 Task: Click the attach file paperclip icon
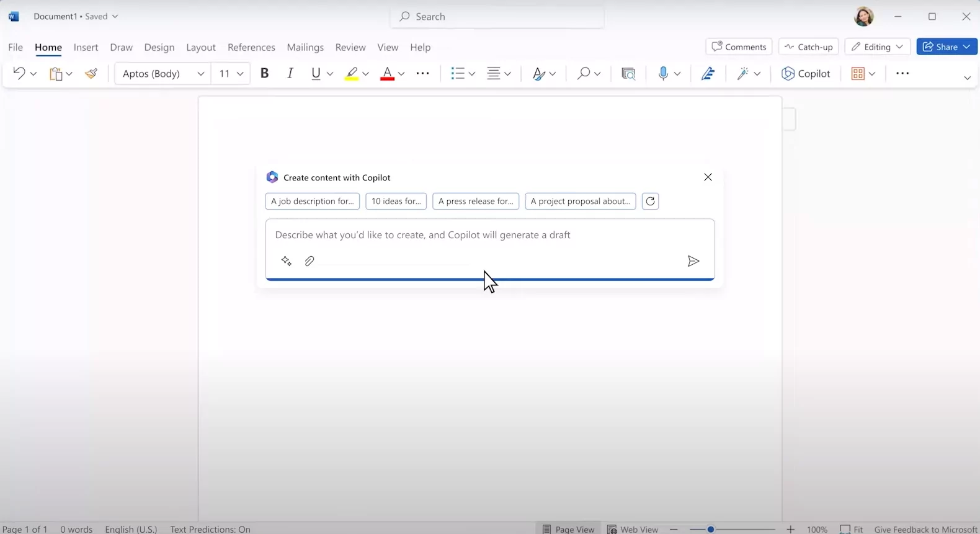tap(310, 261)
